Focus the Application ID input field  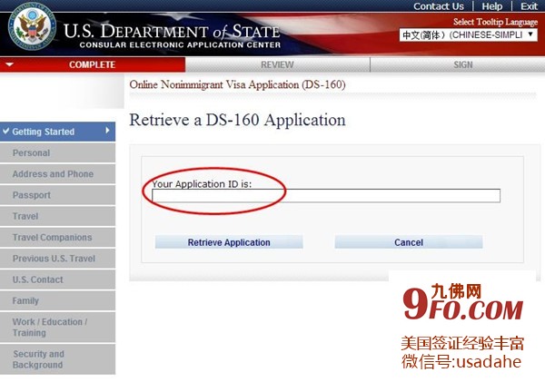(x=326, y=196)
